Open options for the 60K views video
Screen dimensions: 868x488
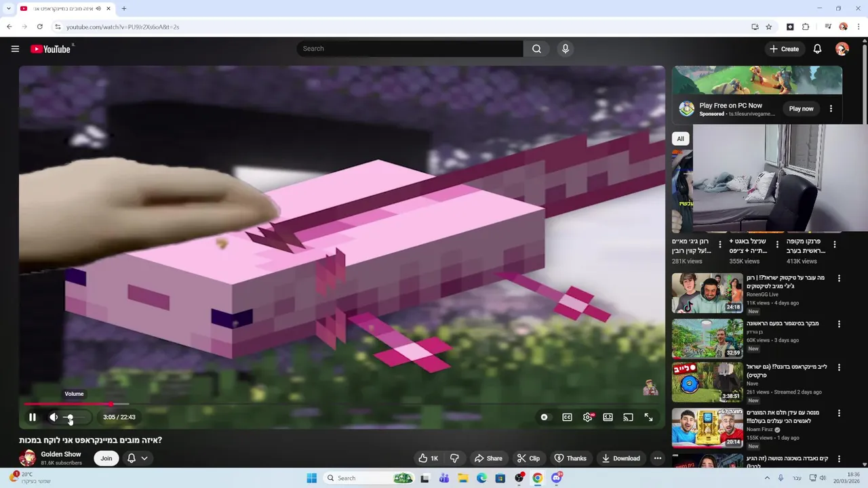point(839,324)
